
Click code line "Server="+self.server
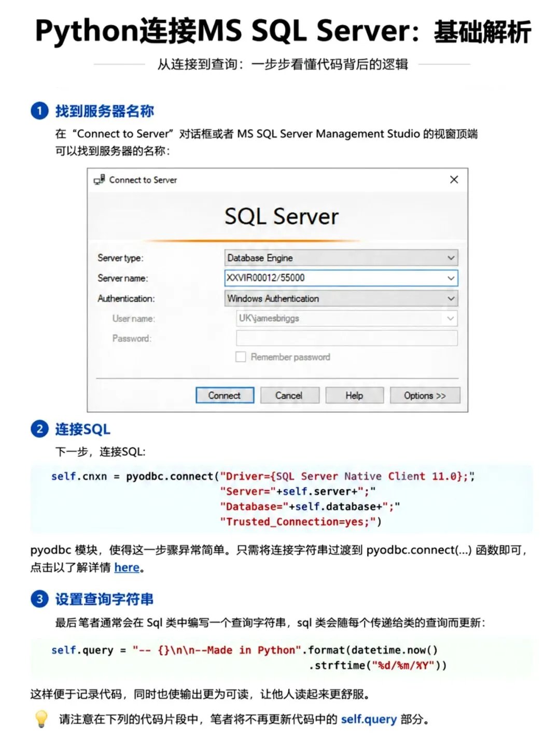click(x=298, y=491)
